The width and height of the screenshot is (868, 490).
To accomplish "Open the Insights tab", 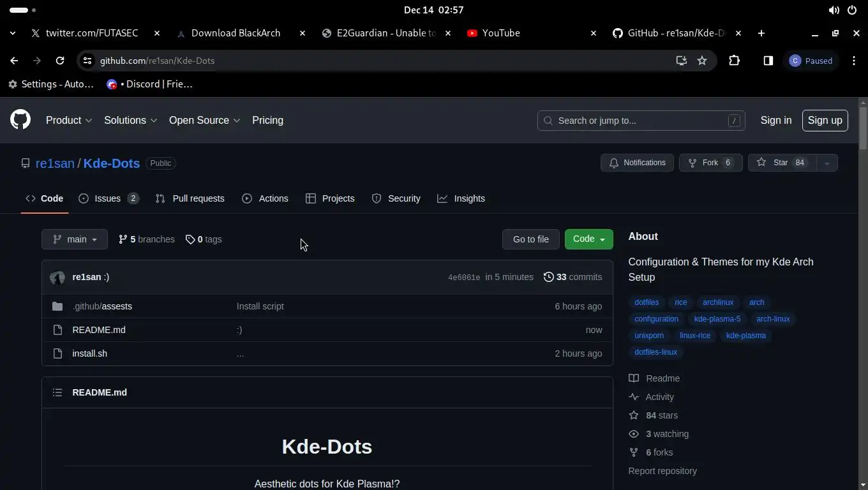I will click(x=461, y=198).
